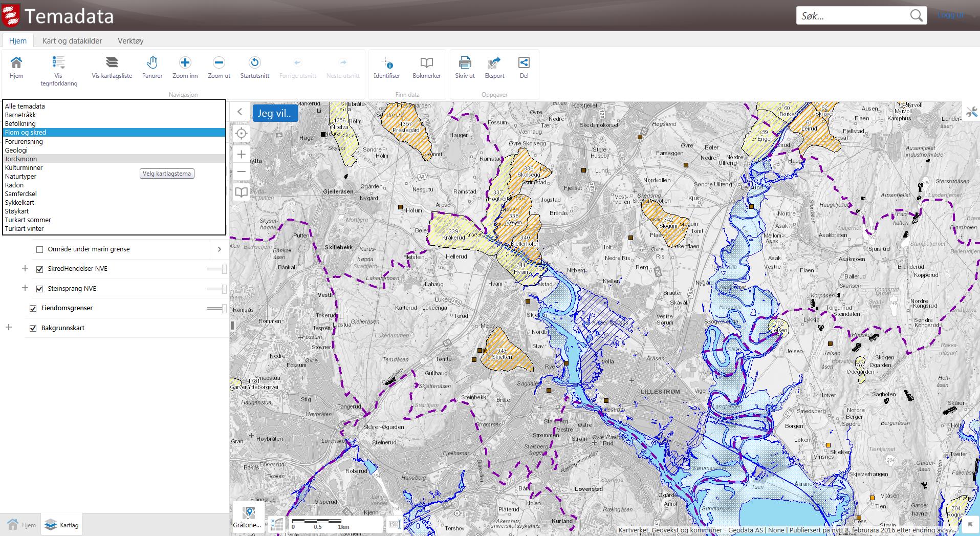980x536 pixels.
Task: Choose Geologi from theme list
Action: click(x=114, y=150)
